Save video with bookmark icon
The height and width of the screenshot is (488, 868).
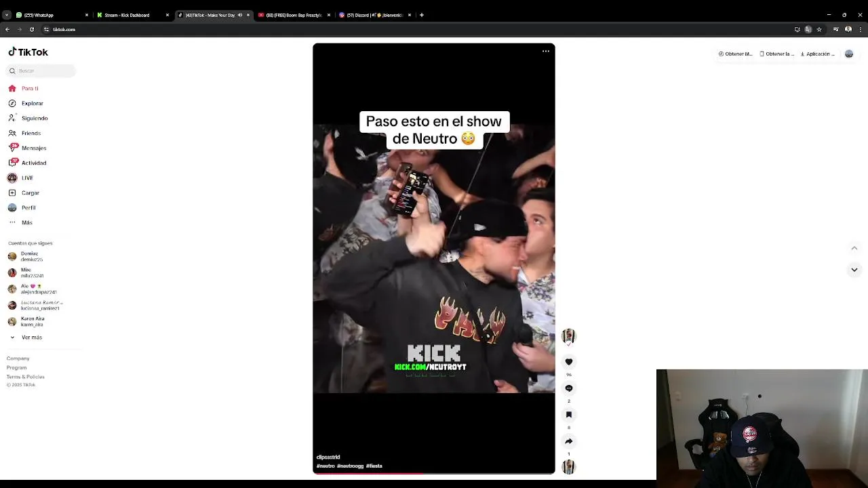coord(568,415)
